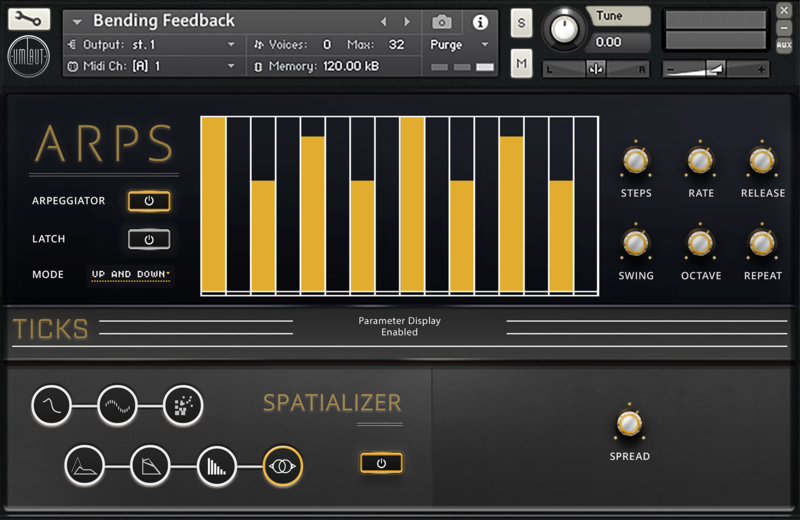Go to next instrument preset arrow

pos(407,21)
